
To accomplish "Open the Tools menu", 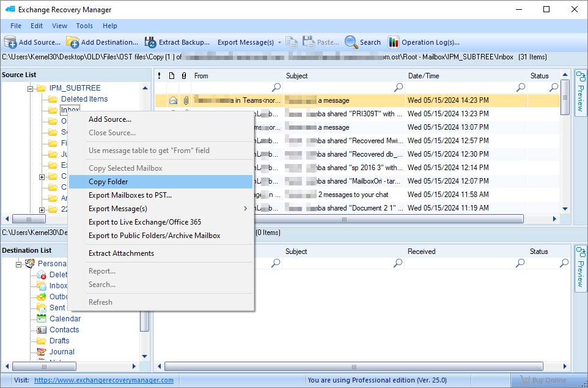I will pyautogui.click(x=84, y=26).
